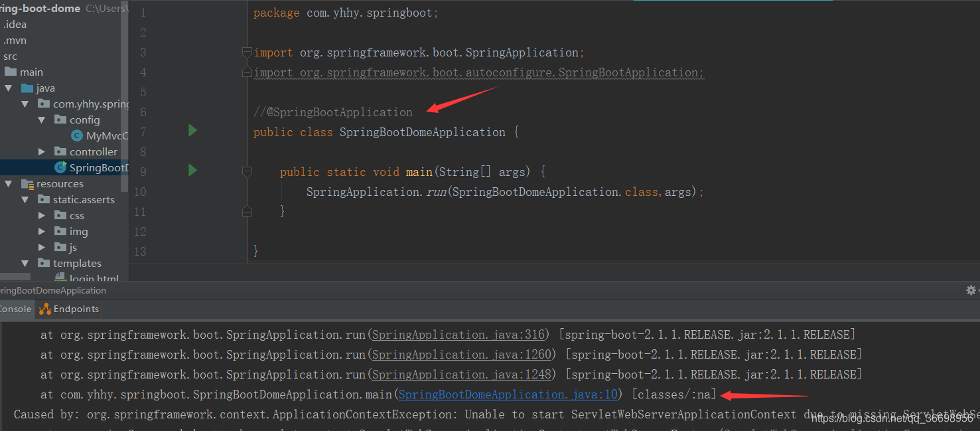Click the resources folder icon

click(x=27, y=183)
